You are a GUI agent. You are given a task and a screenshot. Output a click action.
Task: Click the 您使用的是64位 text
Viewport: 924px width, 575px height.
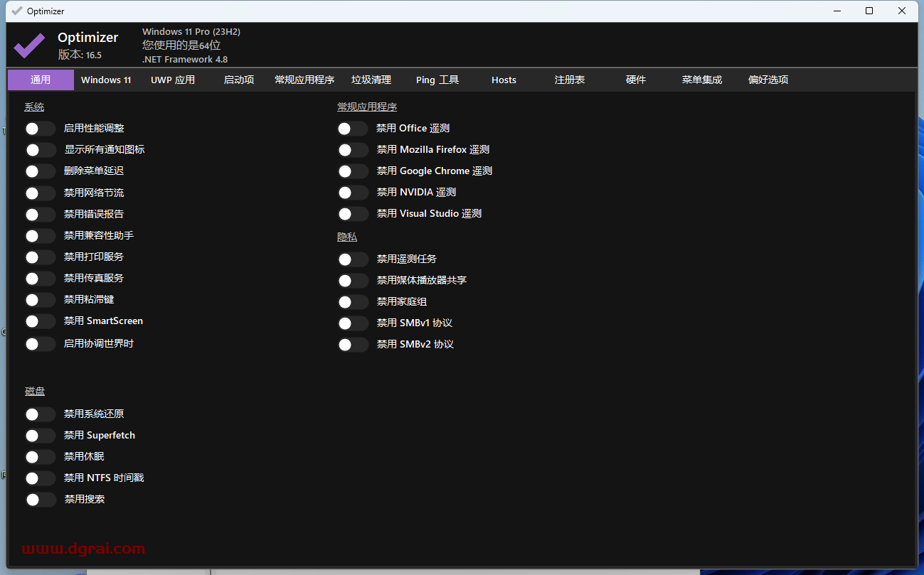[181, 45]
